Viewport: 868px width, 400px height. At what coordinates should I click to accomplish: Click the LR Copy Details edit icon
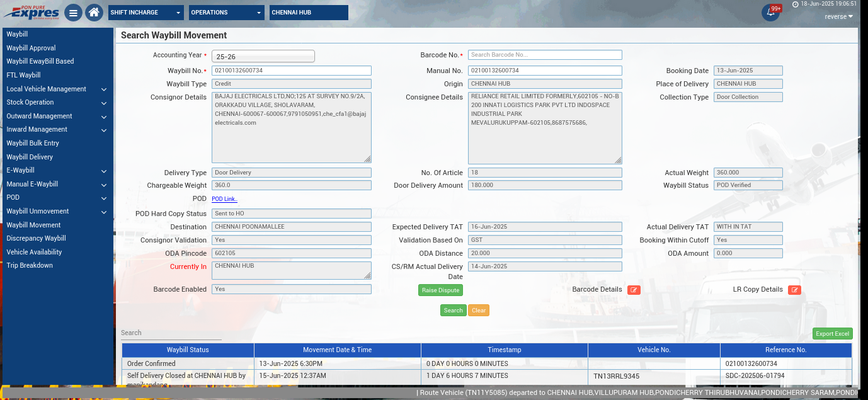tap(794, 290)
